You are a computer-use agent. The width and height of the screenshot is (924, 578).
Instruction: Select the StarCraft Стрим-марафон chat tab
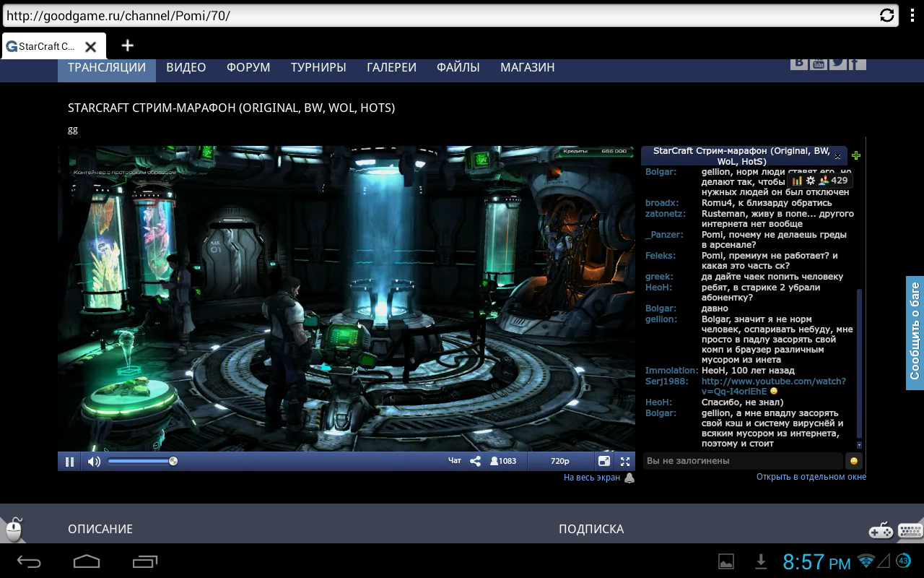click(x=741, y=156)
